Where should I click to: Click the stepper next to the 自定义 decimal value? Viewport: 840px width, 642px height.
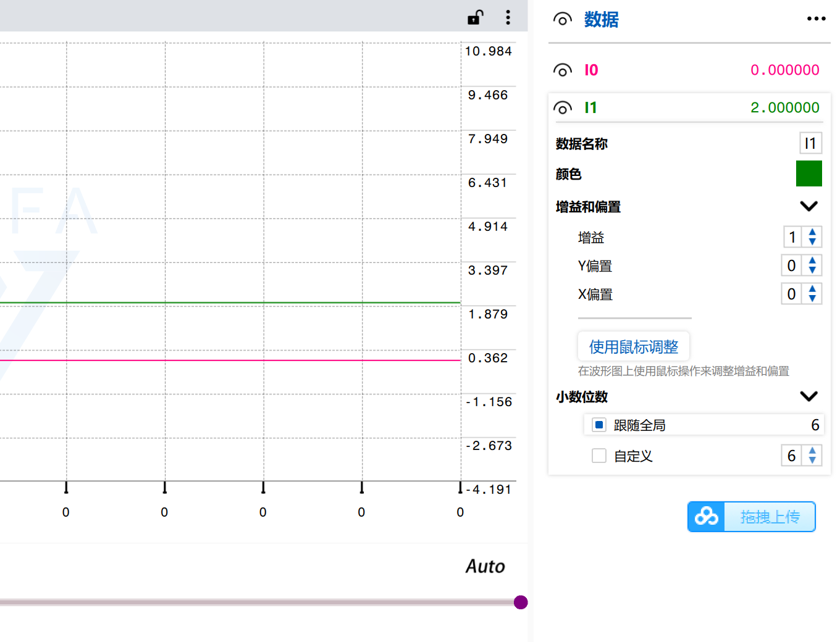pos(813,456)
